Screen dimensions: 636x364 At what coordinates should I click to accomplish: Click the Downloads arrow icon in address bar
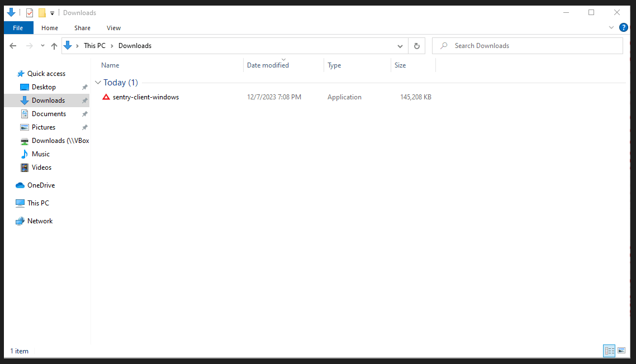[68, 46]
